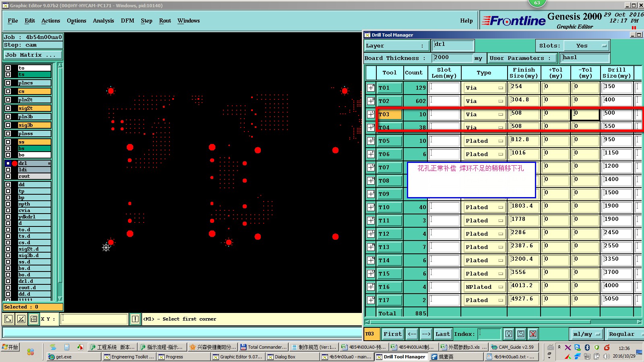The image size is (644, 362).
Task: Click the red color indicator on drl layer
Action: coord(14,163)
